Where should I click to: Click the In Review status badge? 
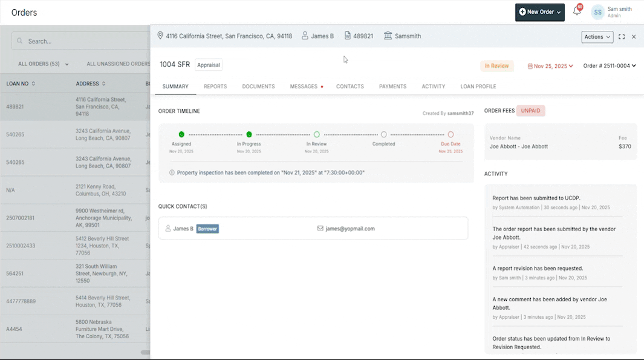496,66
